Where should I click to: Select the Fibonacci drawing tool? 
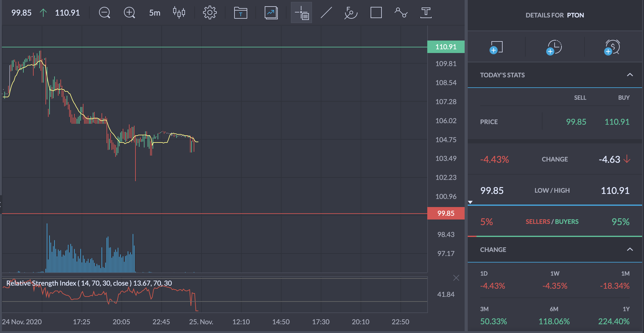click(x=351, y=13)
